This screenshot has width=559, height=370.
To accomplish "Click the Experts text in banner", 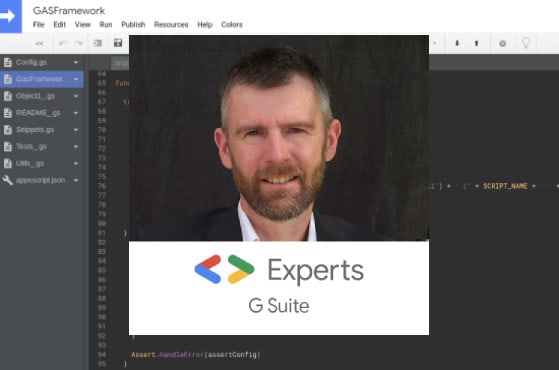I will (x=316, y=271).
